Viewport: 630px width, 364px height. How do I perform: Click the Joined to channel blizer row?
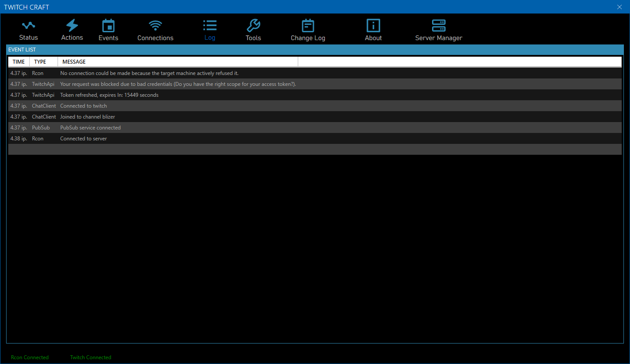88,117
